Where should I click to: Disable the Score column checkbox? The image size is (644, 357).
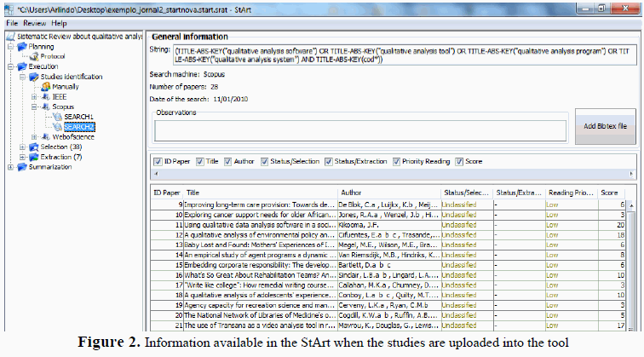(x=460, y=161)
